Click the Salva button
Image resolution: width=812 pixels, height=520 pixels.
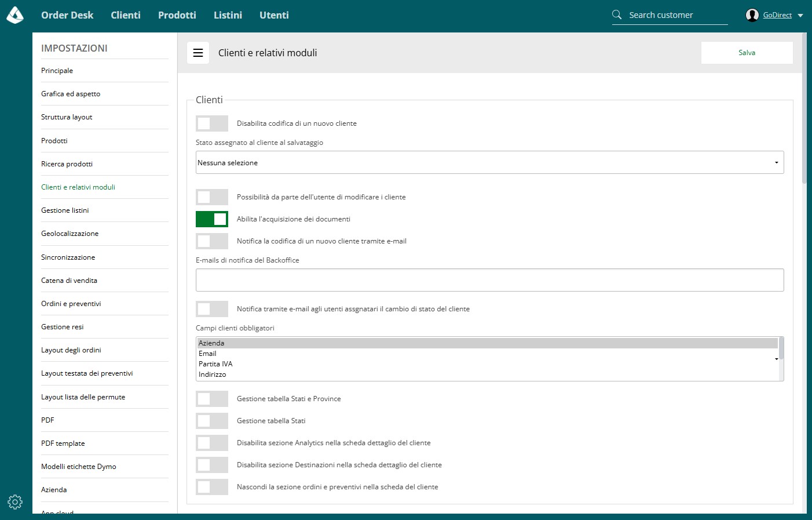(x=747, y=53)
